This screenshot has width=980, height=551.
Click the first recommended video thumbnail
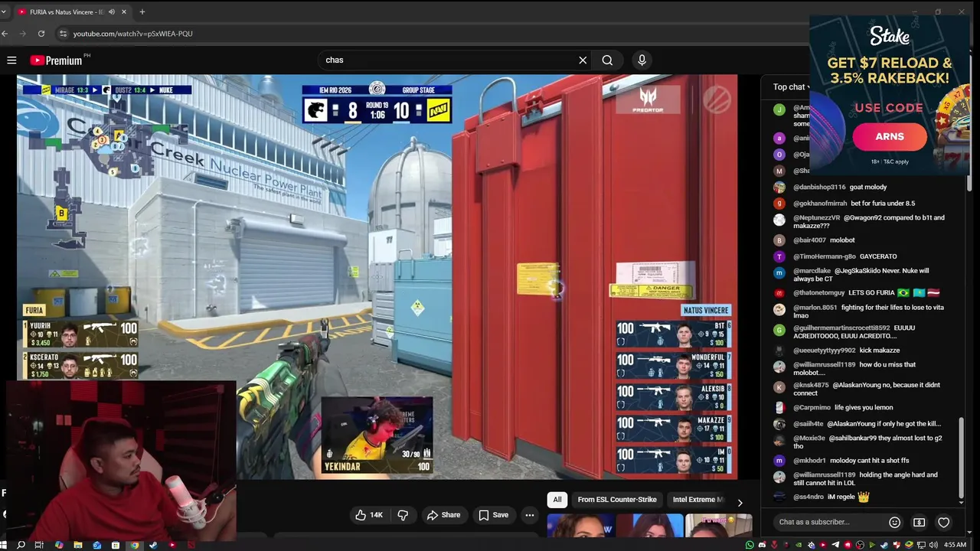[580, 527]
